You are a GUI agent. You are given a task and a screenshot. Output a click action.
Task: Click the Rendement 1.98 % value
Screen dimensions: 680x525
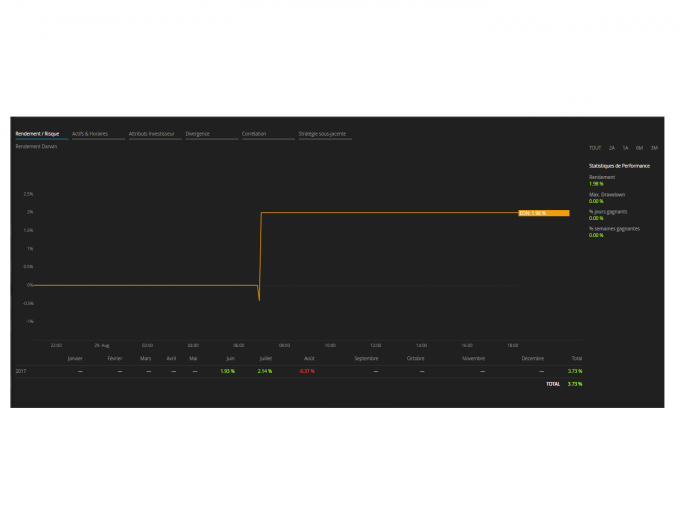click(x=596, y=184)
